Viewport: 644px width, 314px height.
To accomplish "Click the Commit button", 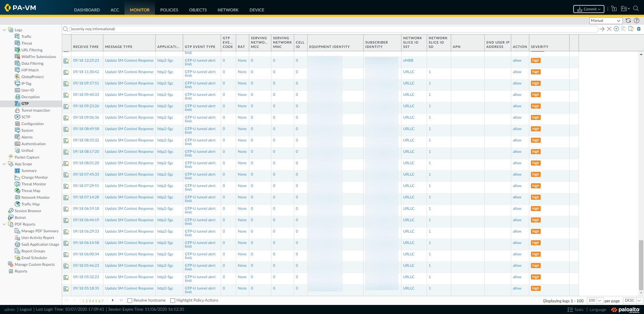I will (589, 9).
